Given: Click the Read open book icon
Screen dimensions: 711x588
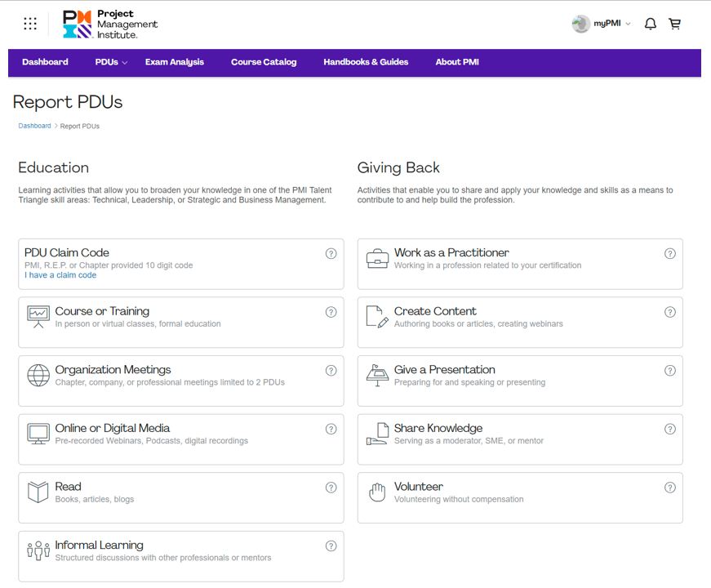Looking at the screenshot, I should click(38, 492).
